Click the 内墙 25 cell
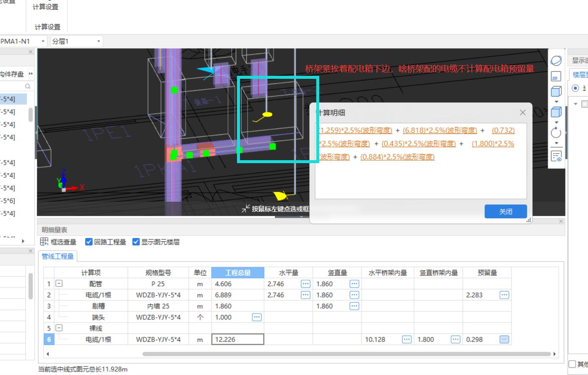 [158, 306]
